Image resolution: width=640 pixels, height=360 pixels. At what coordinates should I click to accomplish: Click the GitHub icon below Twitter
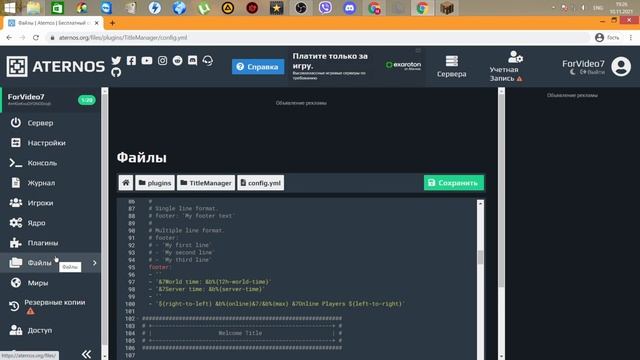tap(116, 73)
